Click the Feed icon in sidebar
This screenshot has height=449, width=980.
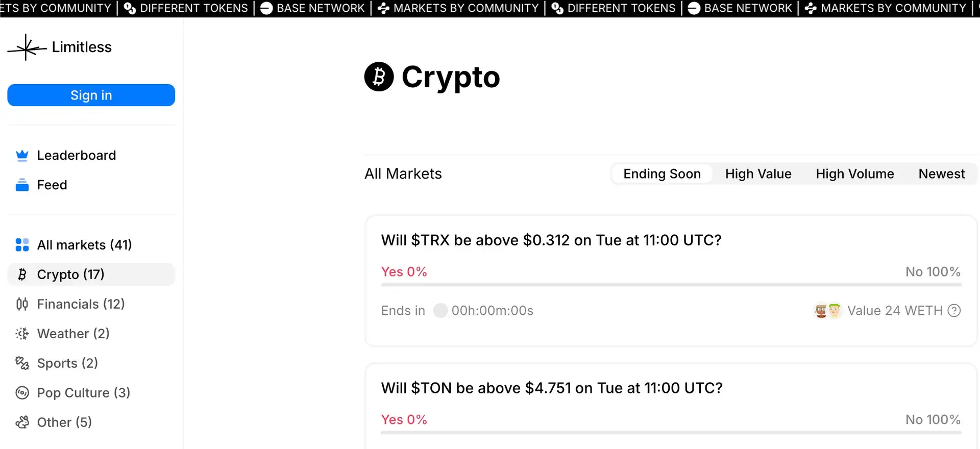(x=22, y=185)
